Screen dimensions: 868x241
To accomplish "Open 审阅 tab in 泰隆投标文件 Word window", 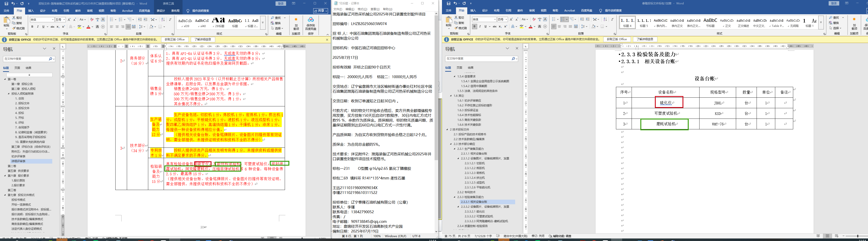I will [532, 10].
